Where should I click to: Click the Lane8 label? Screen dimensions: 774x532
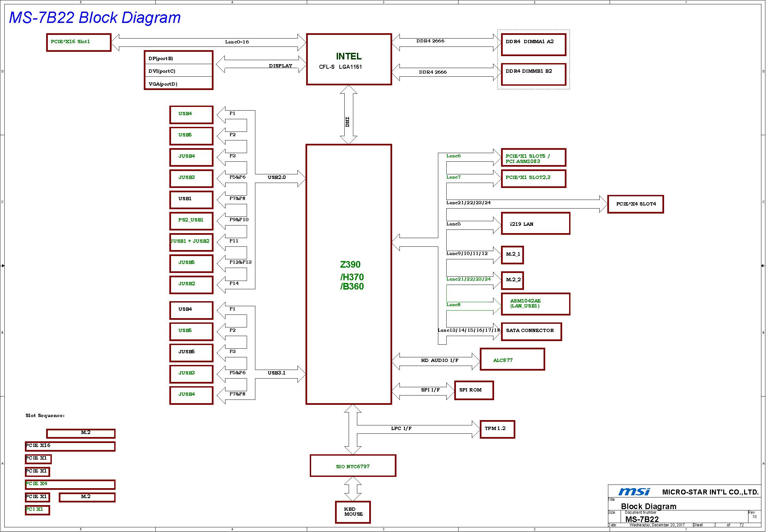[453, 304]
